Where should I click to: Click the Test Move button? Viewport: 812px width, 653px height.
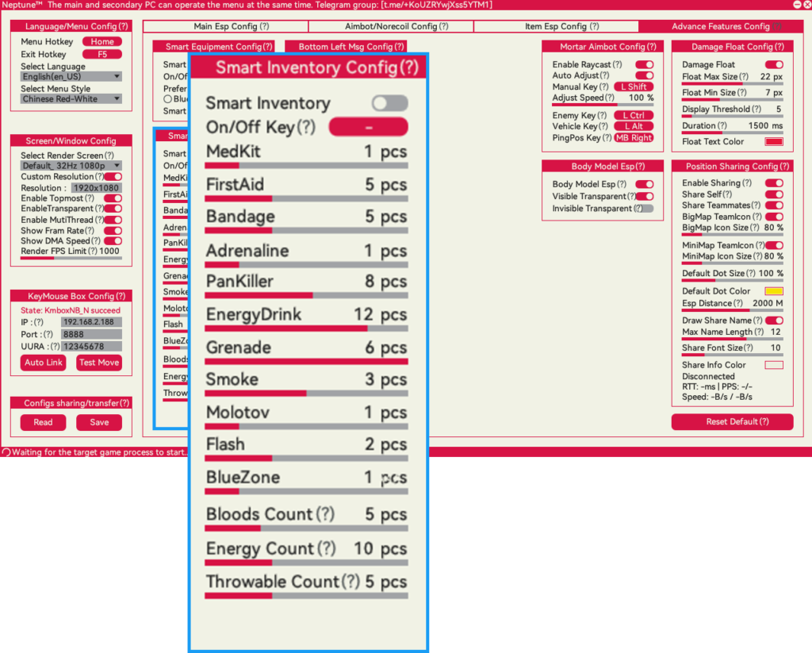(x=99, y=363)
